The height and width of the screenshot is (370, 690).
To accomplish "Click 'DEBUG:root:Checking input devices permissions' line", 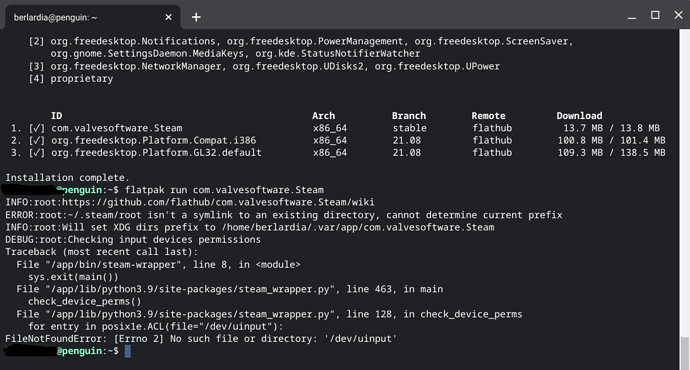I will (133, 239).
